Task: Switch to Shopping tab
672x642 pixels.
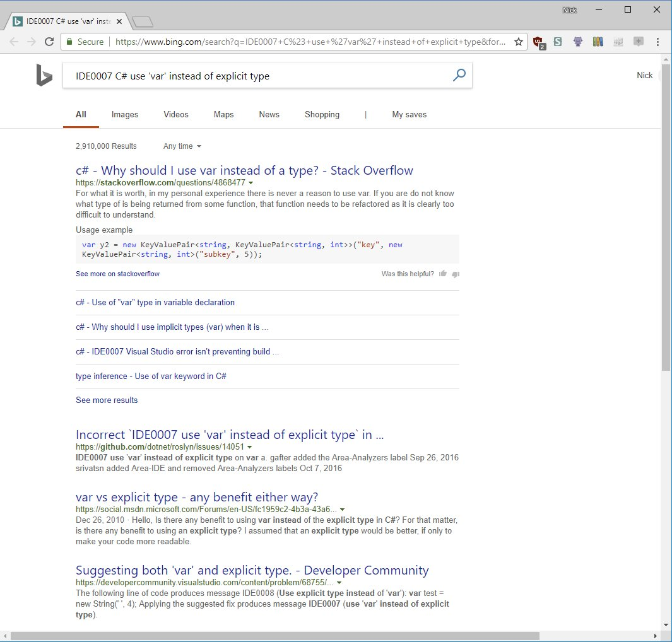Action: click(322, 114)
